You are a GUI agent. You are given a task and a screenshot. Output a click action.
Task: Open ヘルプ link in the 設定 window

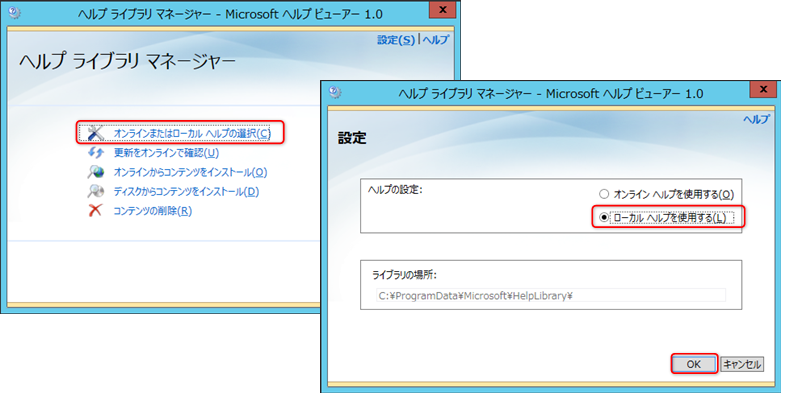(x=757, y=119)
